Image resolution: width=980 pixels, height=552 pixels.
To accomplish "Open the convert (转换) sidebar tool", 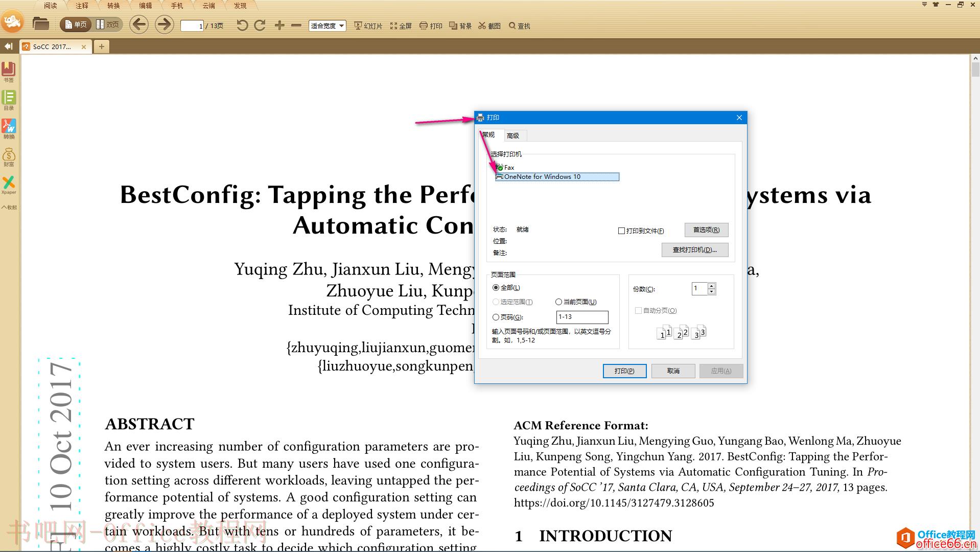I will click(x=9, y=128).
